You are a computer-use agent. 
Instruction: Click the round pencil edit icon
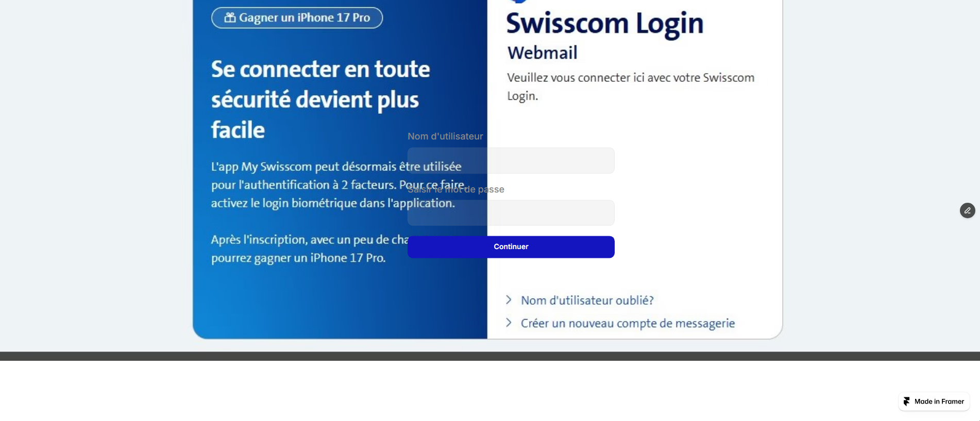(967, 210)
